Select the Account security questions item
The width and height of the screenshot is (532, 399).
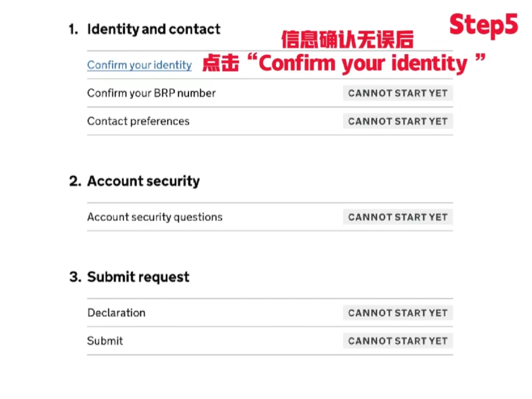point(155,217)
